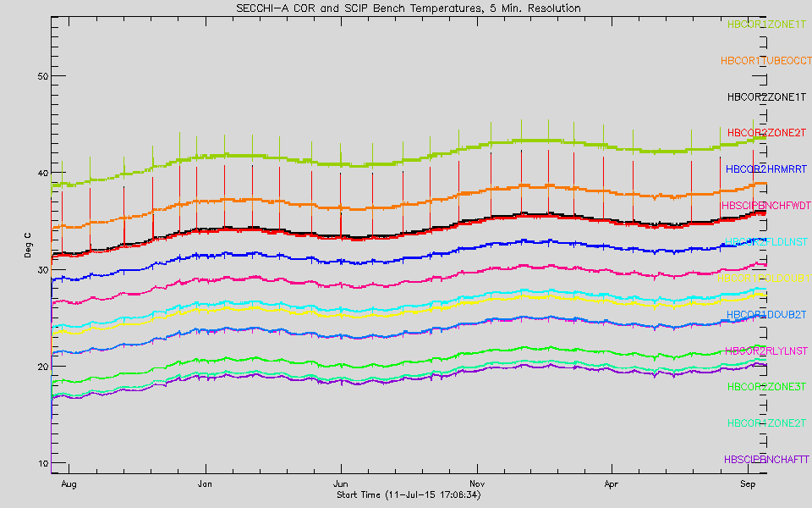Select the HBCOR2FLDLNST legend label
This screenshot has height=508, width=812.
(766, 242)
